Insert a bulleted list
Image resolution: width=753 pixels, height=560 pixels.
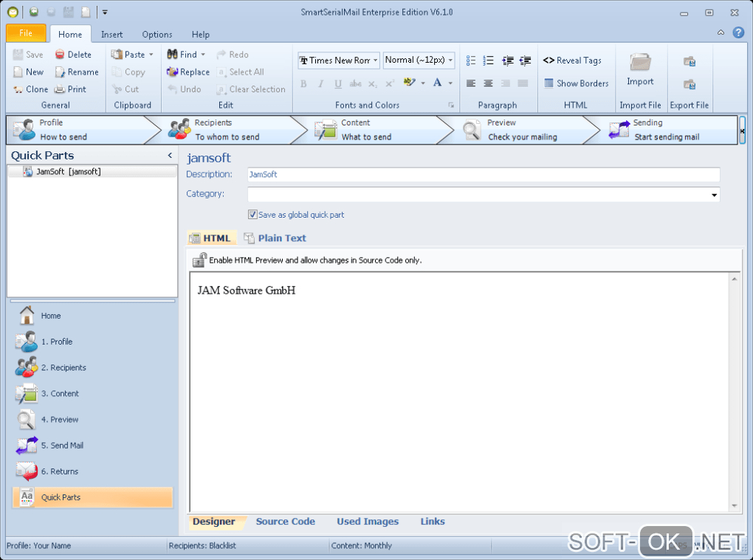[471, 61]
